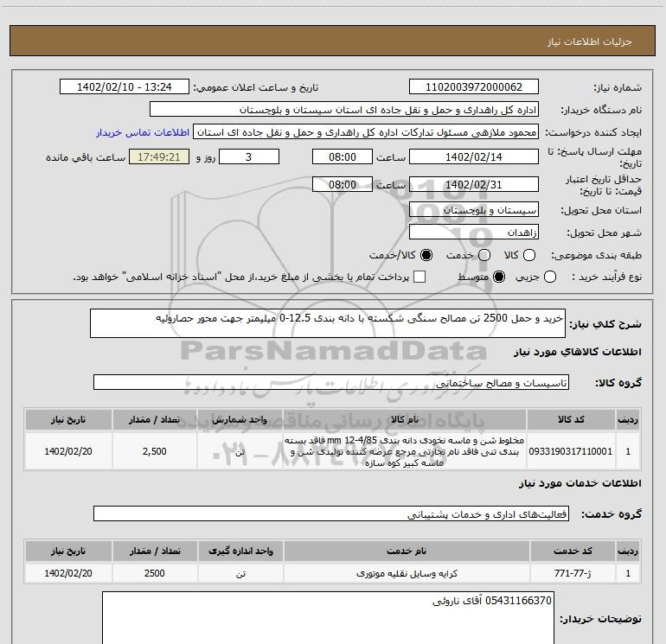Click the service row need date 1402/02/20

click(68, 573)
